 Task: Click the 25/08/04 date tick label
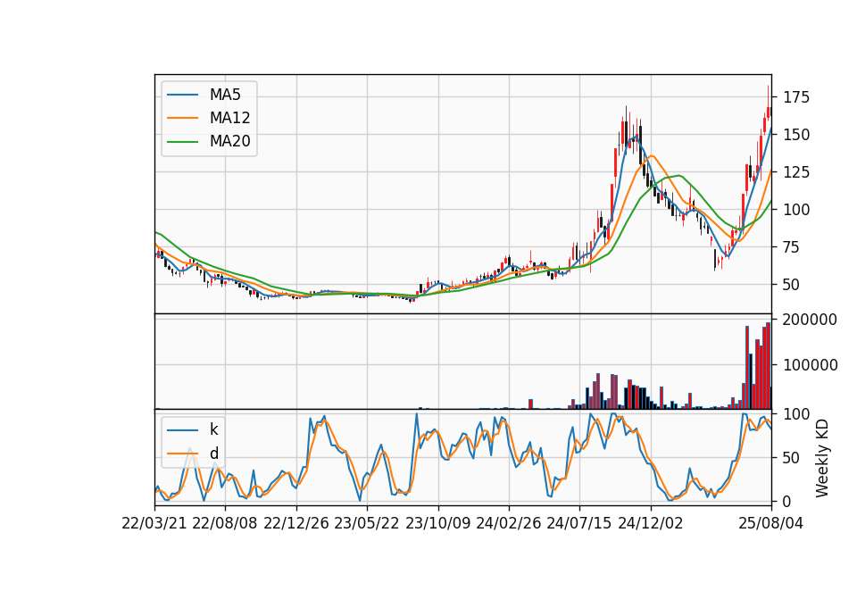771,523
